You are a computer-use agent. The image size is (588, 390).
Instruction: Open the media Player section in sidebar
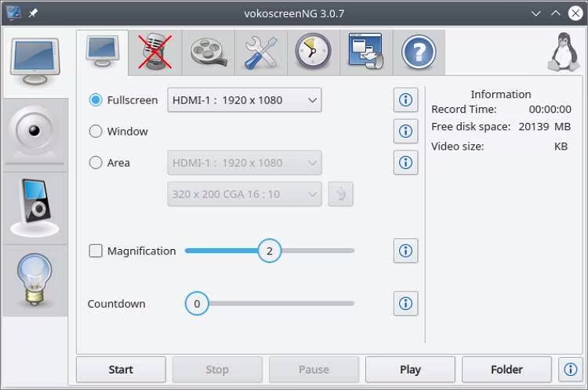(x=34, y=208)
